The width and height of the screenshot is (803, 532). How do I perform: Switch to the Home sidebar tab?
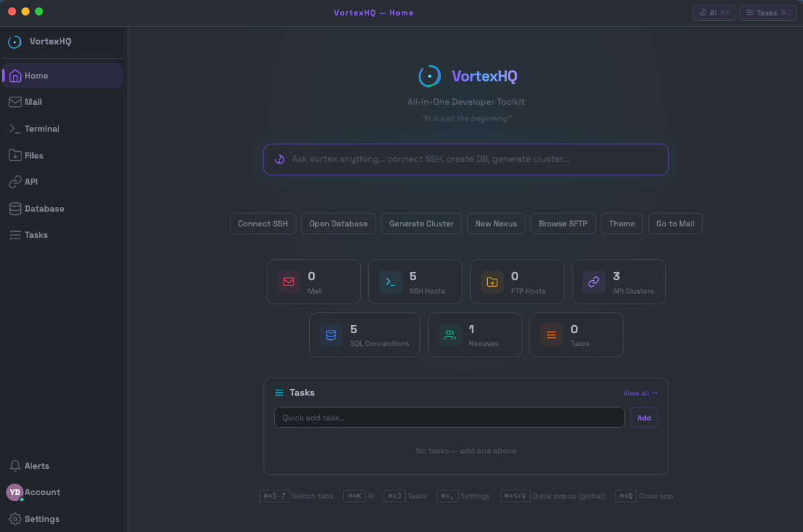tap(36, 76)
